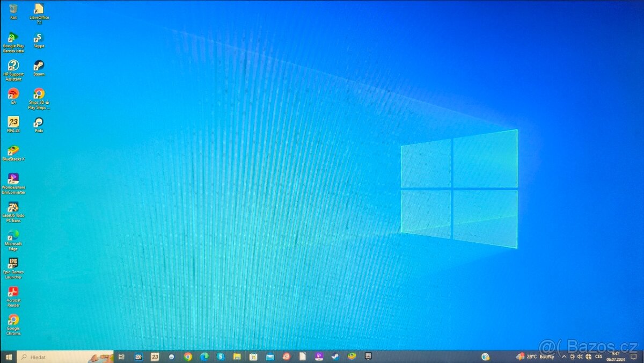Select Epic Games Launcher icon
644x363 pixels.
point(13,268)
